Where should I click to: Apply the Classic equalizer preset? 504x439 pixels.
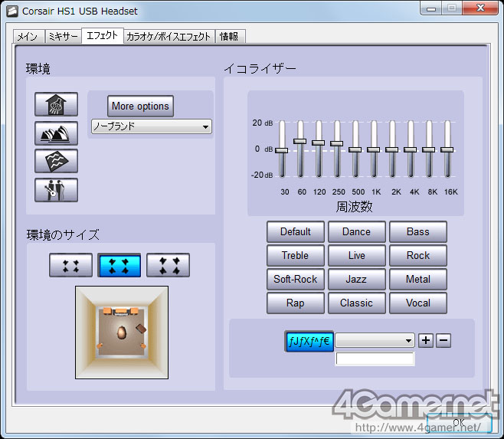(x=357, y=303)
